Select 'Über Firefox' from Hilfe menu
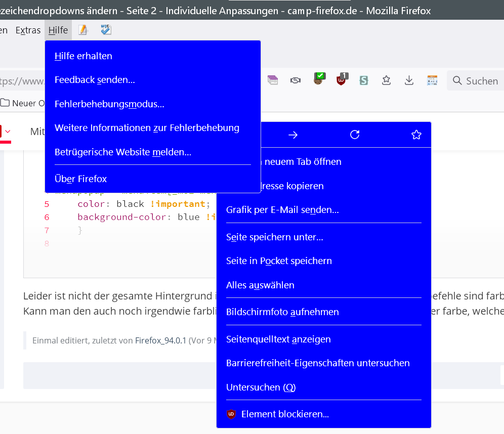The height and width of the screenshot is (434, 504). point(81,179)
